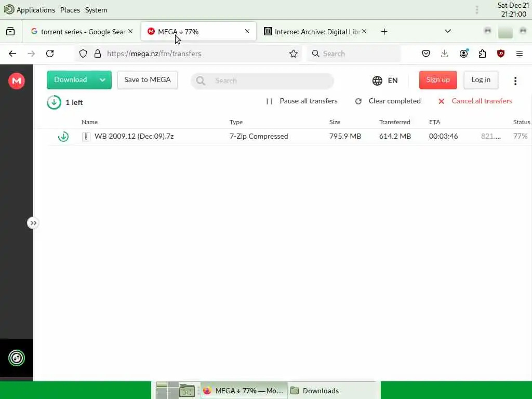This screenshot has height=399, width=532.
Task: Sort by Name column header
Action: 89,122
